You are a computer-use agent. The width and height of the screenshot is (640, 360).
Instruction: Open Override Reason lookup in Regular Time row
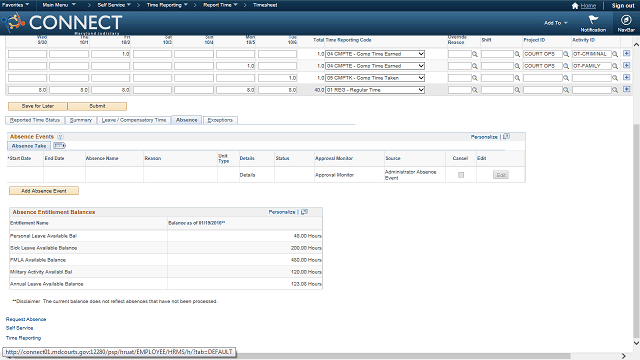(475, 90)
